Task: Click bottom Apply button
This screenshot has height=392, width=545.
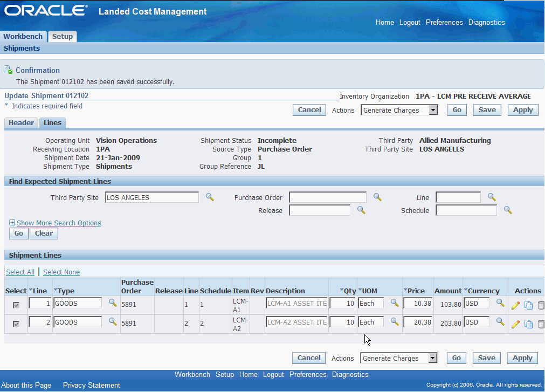Action: 522,358
